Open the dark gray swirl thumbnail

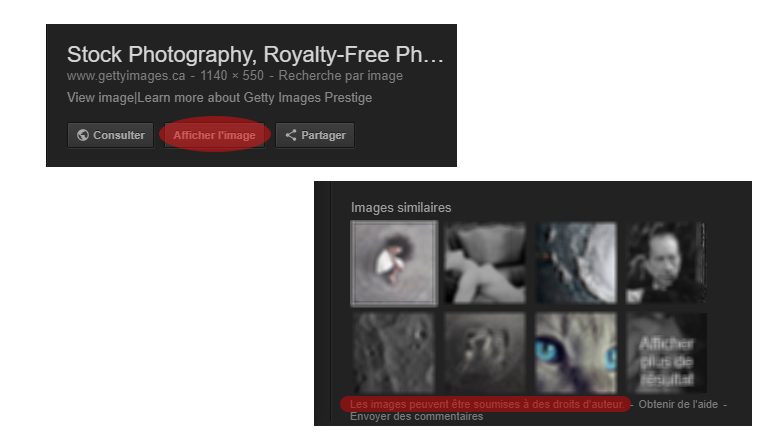(485, 353)
